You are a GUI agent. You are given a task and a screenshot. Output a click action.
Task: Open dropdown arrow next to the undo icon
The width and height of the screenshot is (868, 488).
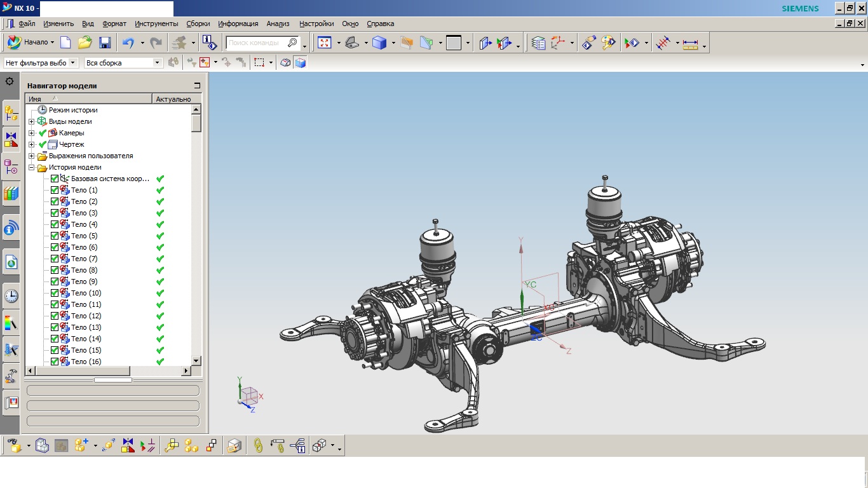tap(142, 43)
